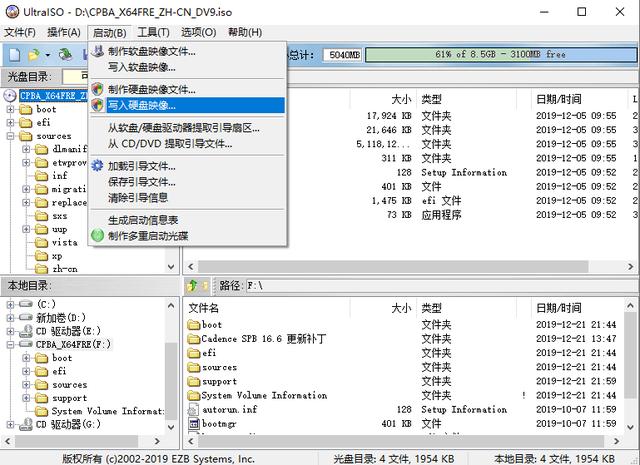Select the support folder in local list

[x=219, y=381]
